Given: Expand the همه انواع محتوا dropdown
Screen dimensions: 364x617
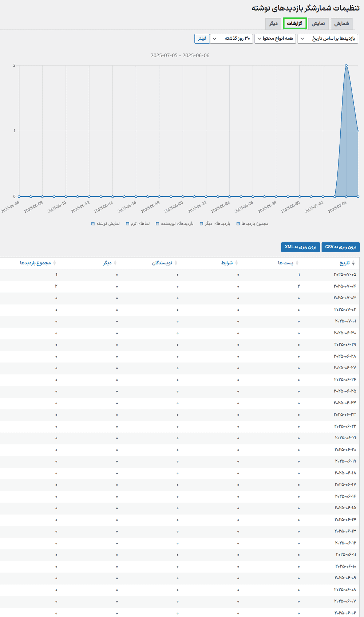Looking at the screenshot, I should click(x=275, y=39).
